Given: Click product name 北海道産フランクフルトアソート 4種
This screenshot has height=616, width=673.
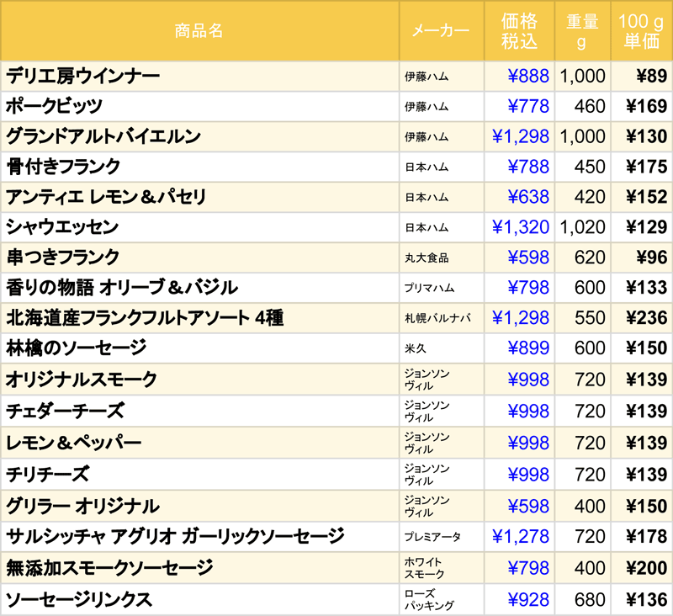Looking at the screenshot, I should click(145, 317).
